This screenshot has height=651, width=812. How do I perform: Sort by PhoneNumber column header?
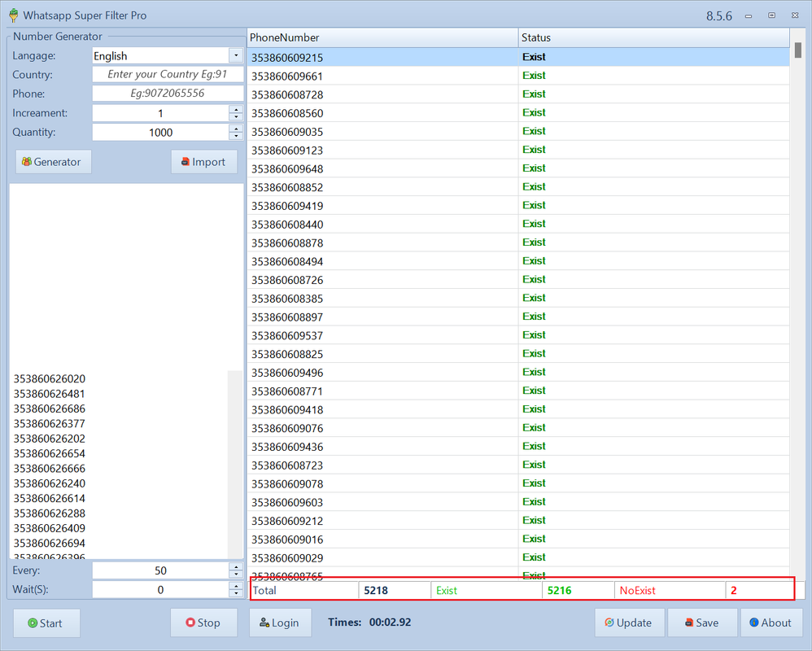[382, 37]
